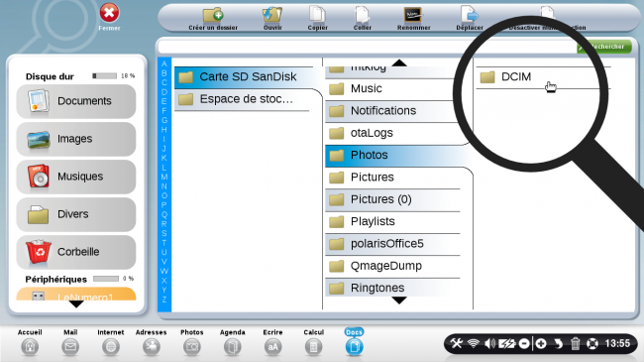Jump to letter Z in alphabet index
The height and width of the screenshot is (362, 644).
click(164, 300)
